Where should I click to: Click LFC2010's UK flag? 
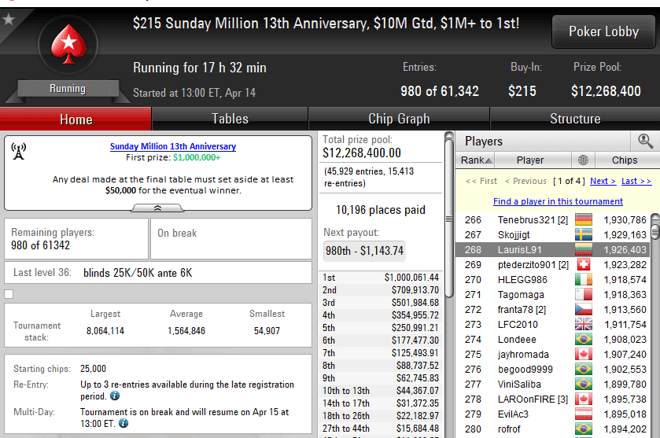point(583,324)
